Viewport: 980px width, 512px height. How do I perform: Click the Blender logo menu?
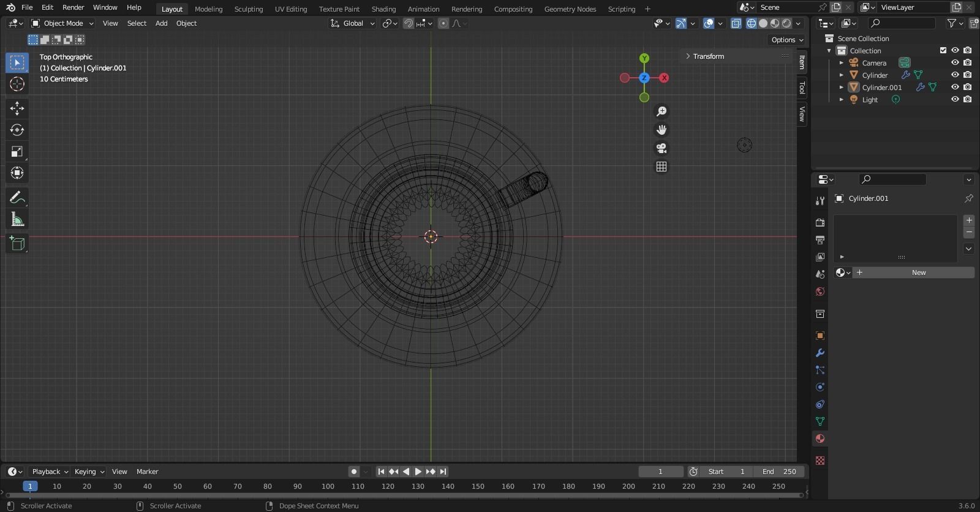point(10,7)
